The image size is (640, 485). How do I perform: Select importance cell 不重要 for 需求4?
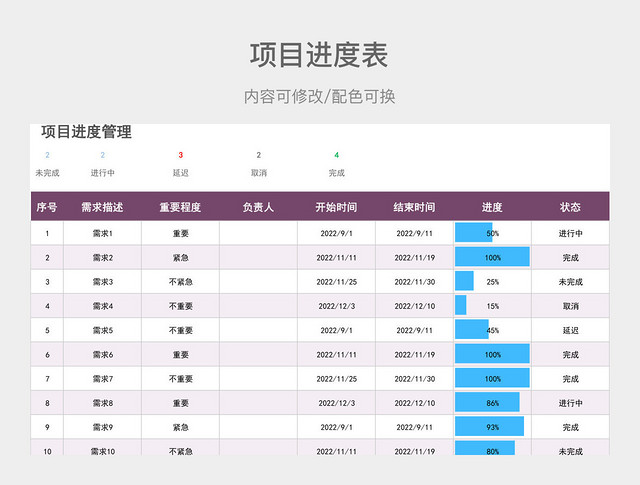point(180,306)
